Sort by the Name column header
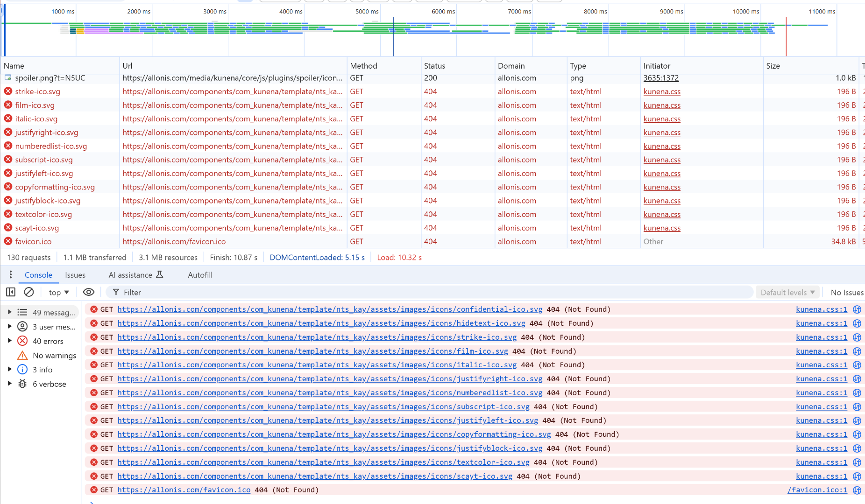The image size is (865, 504). click(60, 66)
